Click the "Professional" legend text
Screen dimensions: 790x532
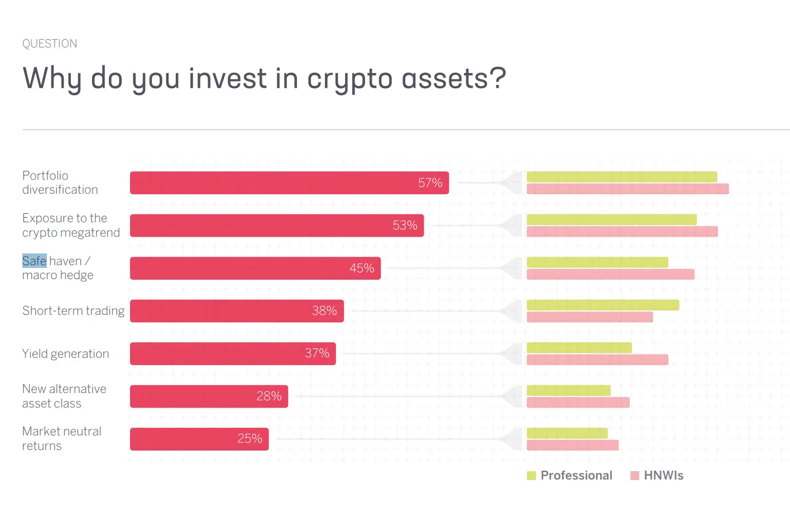point(576,476)
